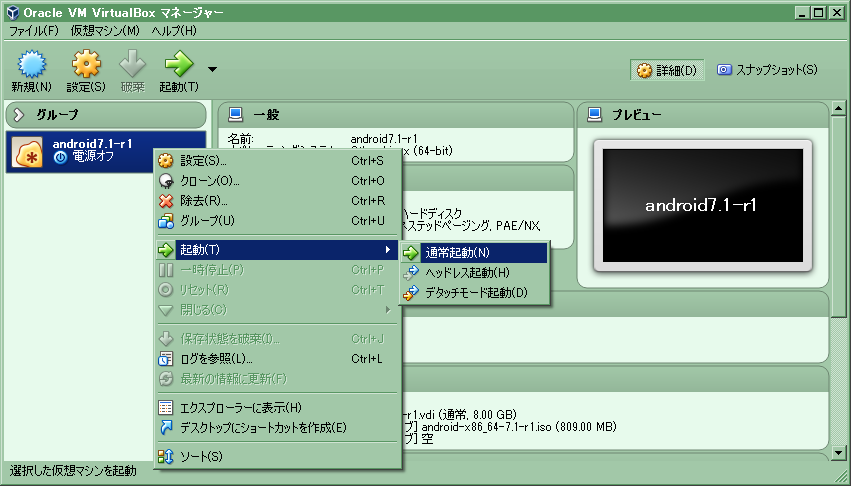Click the Discard (破棄) toolbar arrow icon
Screen dimensions: 851x486
point(132,64)
